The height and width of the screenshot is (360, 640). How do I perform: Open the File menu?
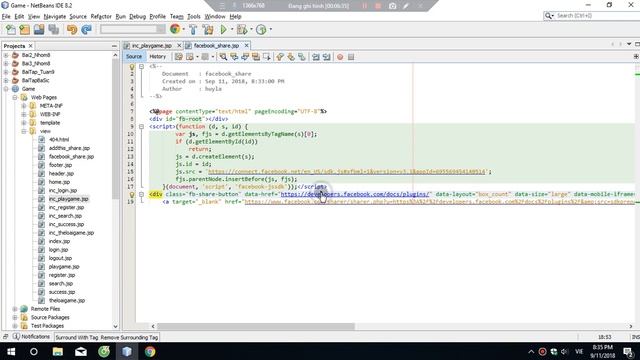[x=6, y=16]
